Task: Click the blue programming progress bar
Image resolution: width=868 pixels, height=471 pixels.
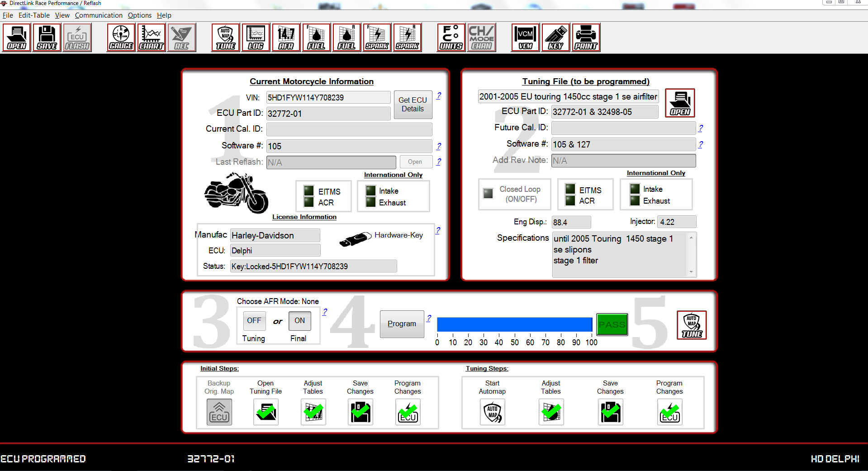Action: (x=514, y=324)
